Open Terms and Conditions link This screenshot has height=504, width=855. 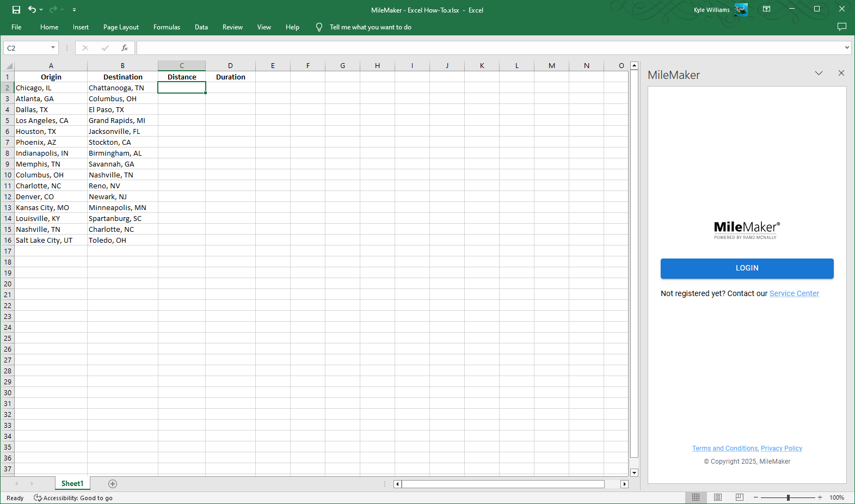[x=724, y=448]
